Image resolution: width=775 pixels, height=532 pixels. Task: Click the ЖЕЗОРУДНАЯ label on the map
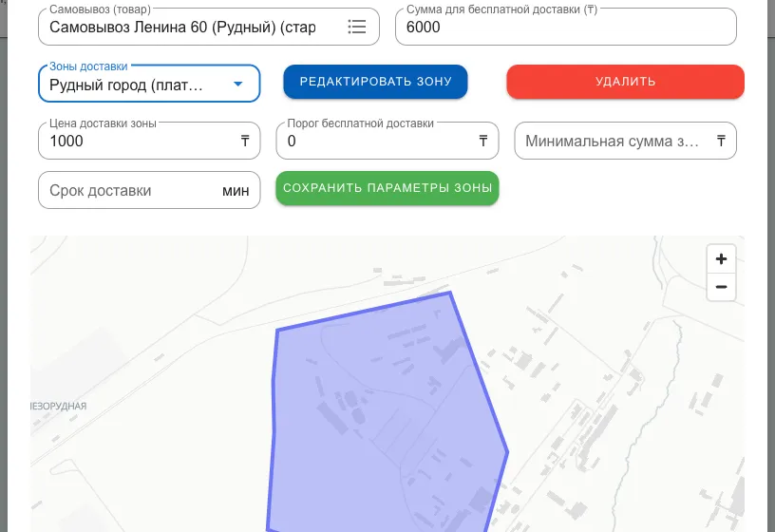[x=58, y=406]
